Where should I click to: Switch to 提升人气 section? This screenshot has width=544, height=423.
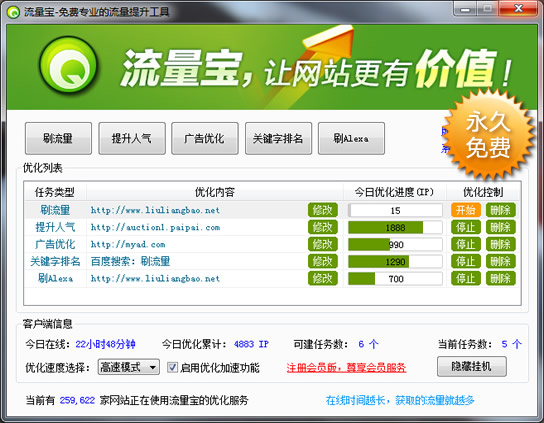point(132,138)
